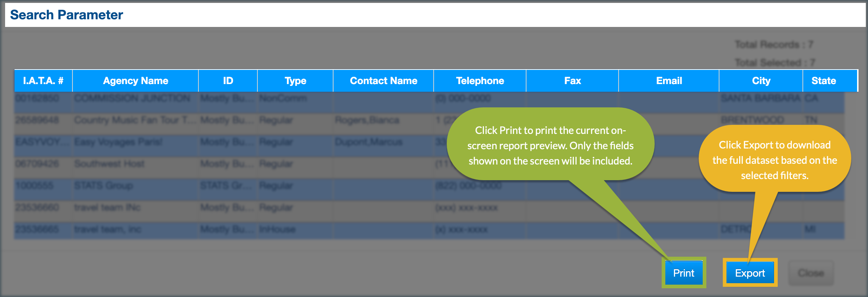Click the Type column header
Screen dimensions: 868x297
[295, 81]
